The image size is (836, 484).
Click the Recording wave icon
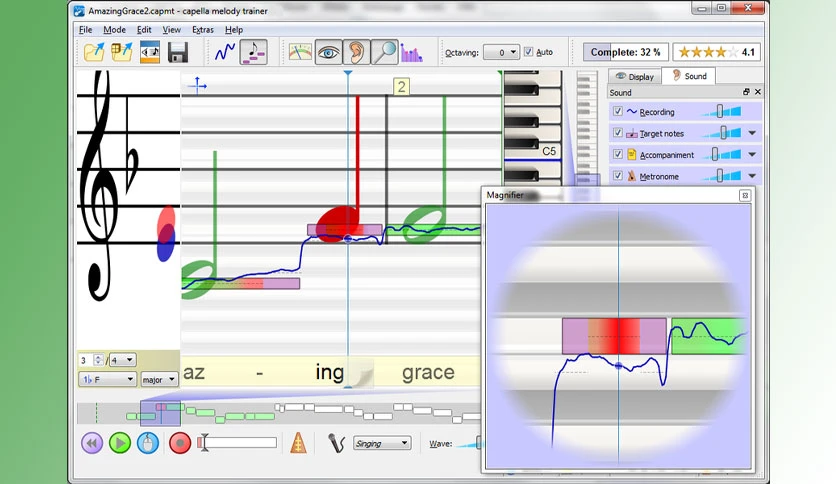(632, 111)
